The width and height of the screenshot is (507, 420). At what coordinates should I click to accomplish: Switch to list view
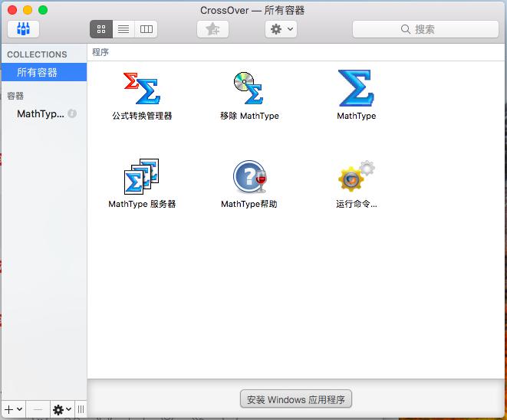[123, 29]
